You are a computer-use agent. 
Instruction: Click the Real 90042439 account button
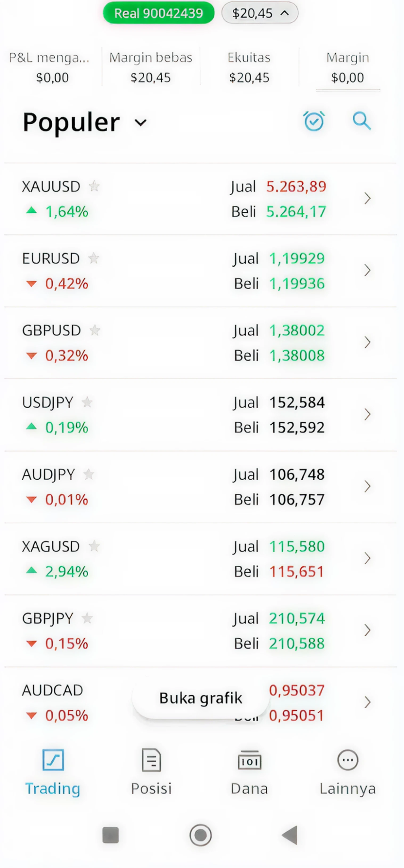click(x=159, y=13)
